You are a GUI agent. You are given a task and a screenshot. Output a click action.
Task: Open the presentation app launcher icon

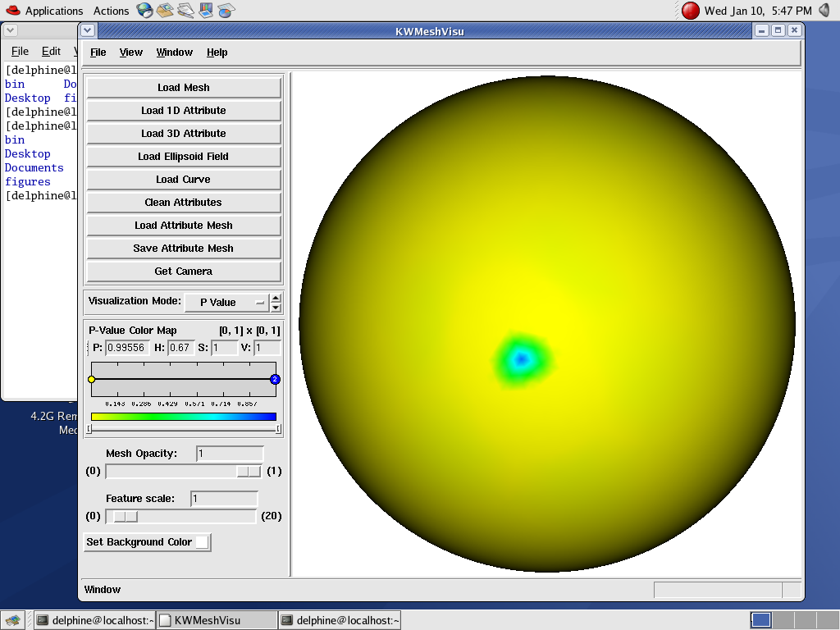(206, 11)
